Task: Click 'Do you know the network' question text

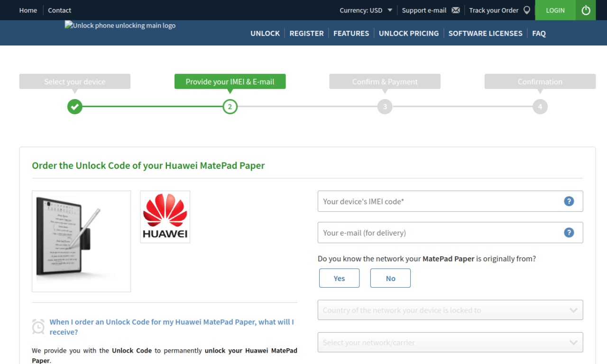Action: click(427, 259)
